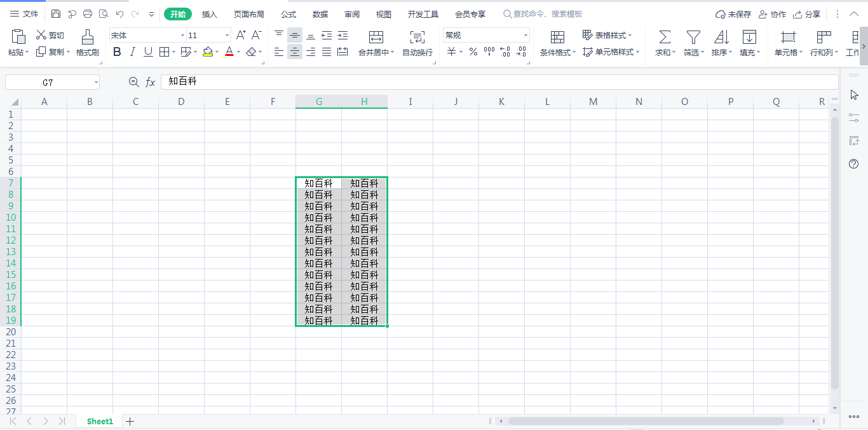Click the AutoSum (求和) sigma icon
The height and width of the screenshot is (430, 868).
pyautogui.click(x=665, y=37)
